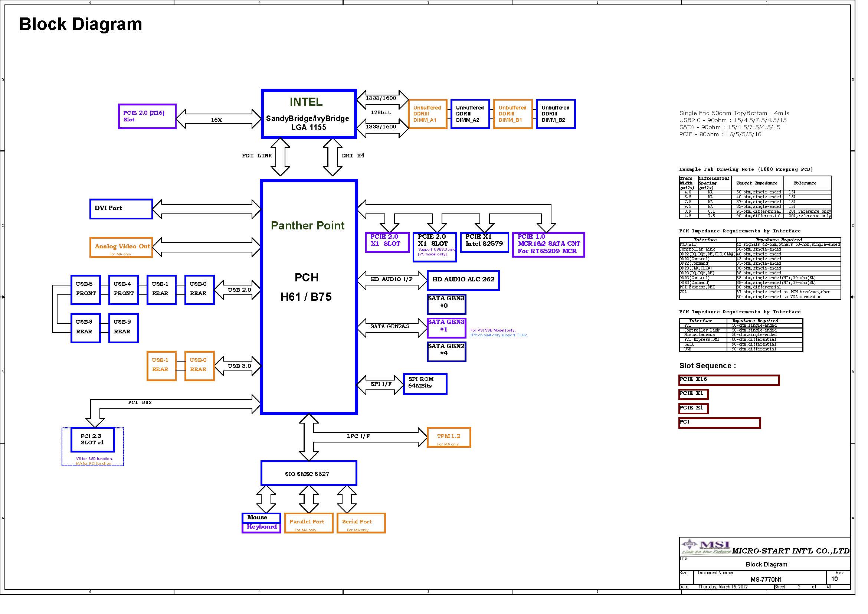
Task: Select the HD AUDIO ALC 262 block
Action: point(463,281)
